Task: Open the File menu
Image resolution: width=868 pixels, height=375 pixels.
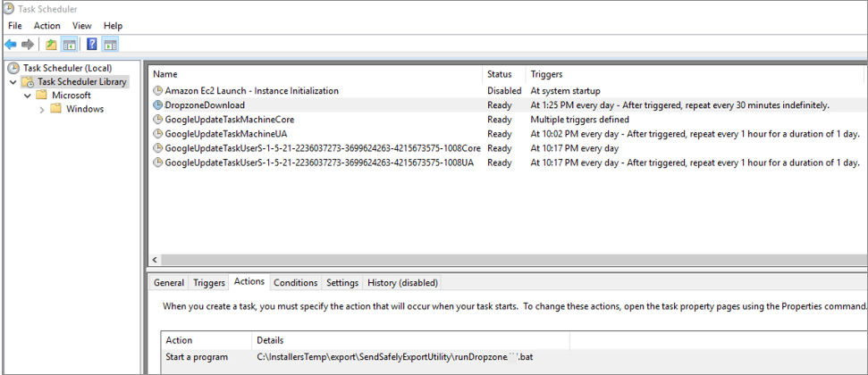Action: point(15,25)
